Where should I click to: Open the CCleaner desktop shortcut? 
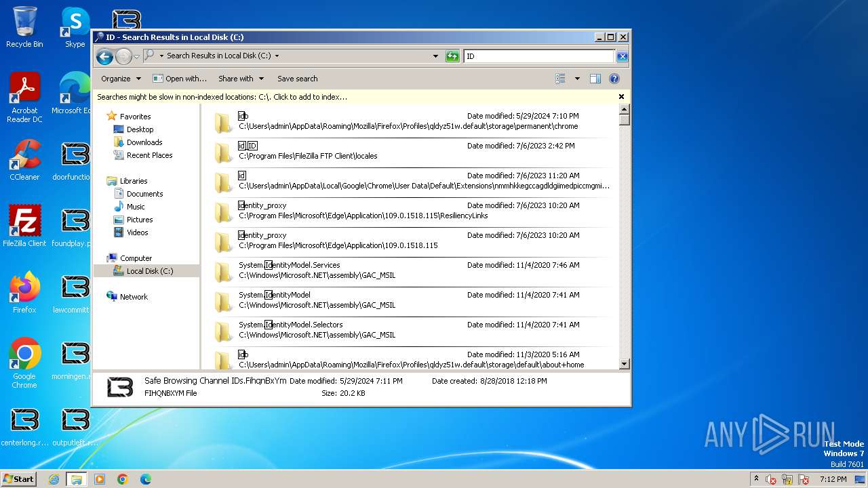pos(24,161)
